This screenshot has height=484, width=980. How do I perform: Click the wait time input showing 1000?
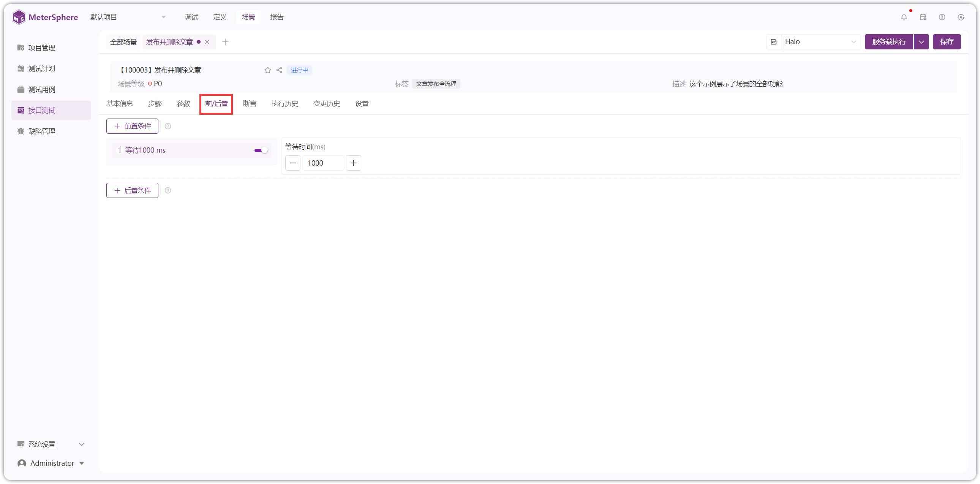(323, 163)
